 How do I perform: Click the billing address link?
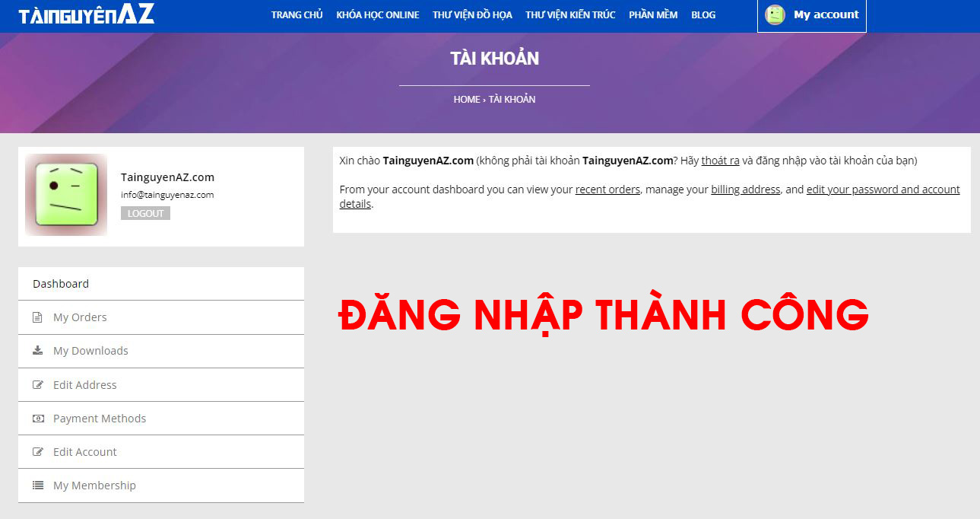click(745, 189)
